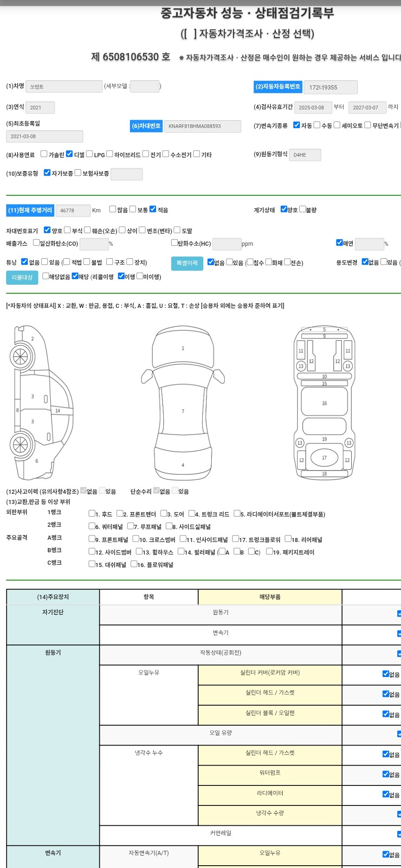
Task: Tick the 16. 플로워패널 checkbox
Action: click(134, 564)
